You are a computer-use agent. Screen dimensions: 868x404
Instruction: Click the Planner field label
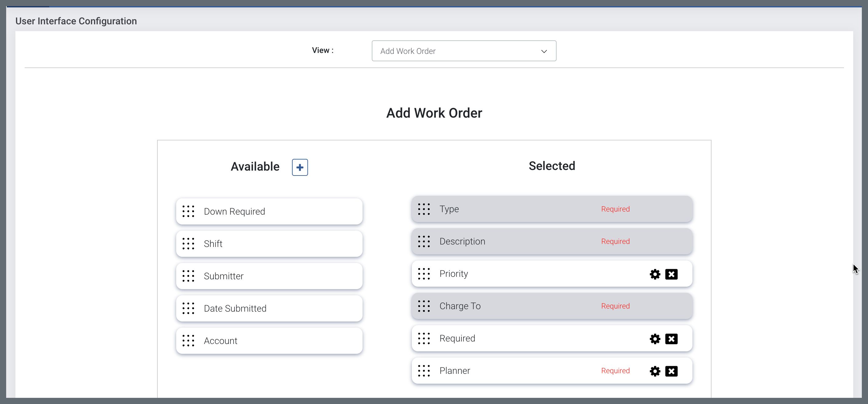pos(454,371)
